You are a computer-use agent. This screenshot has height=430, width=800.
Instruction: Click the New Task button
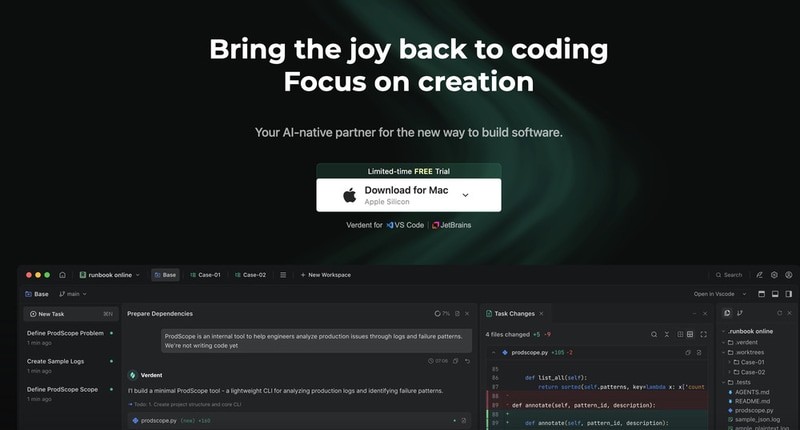pyautogui.click(x=50, y=313)
